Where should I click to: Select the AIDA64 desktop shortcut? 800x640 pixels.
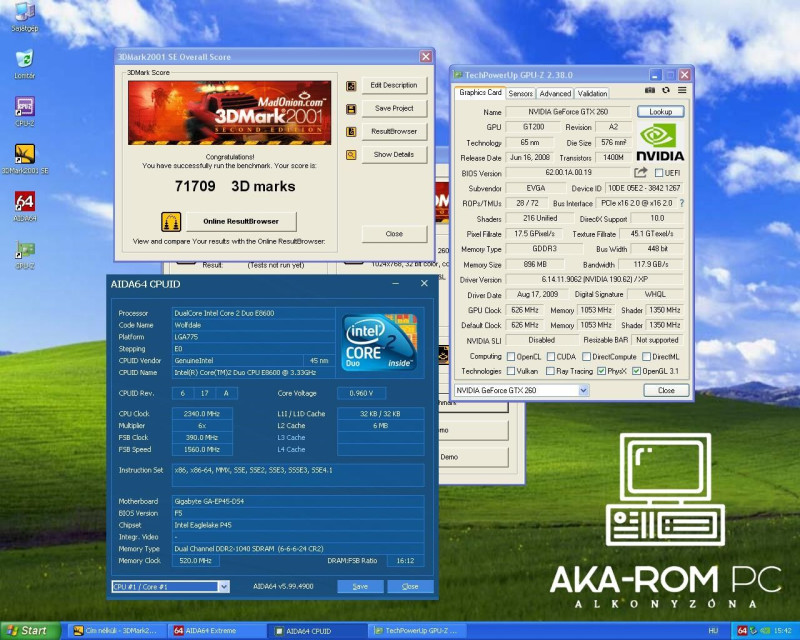[x=24, y=206]
